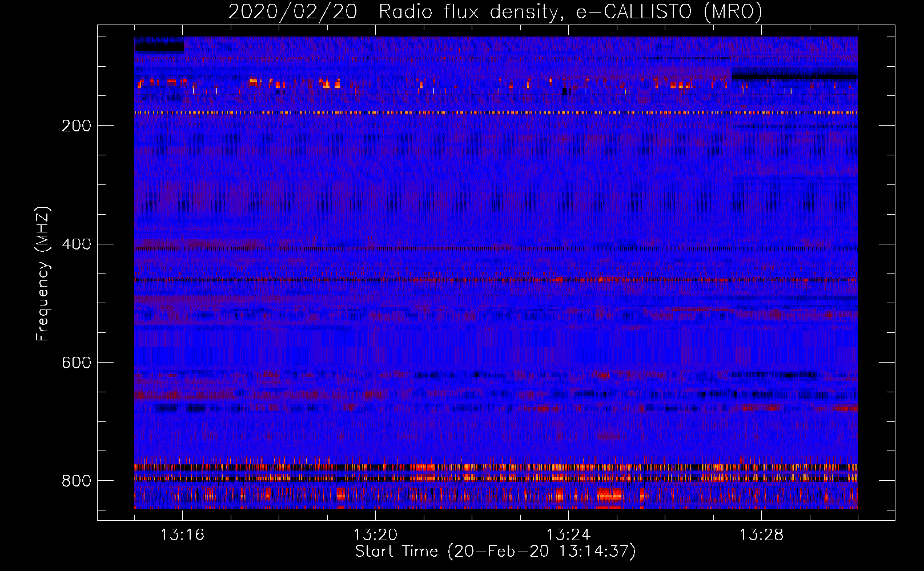Click the 13:24 time tick label
Image resolution: width=924 pixels, height=571 pixels.
point(568,535)
